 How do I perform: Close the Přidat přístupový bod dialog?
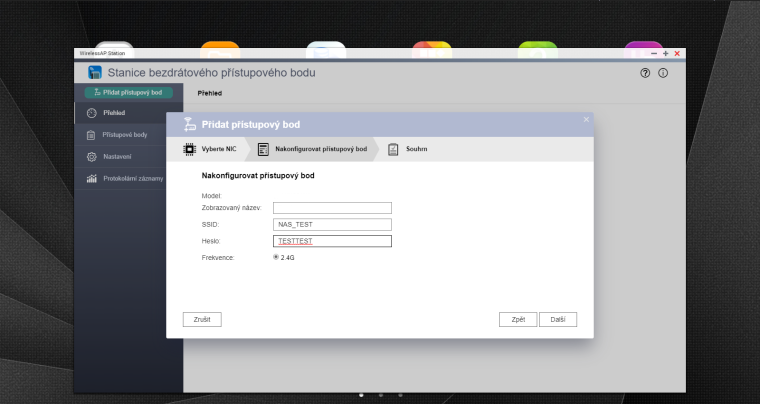pyautogui.click(x=586, y=120)
